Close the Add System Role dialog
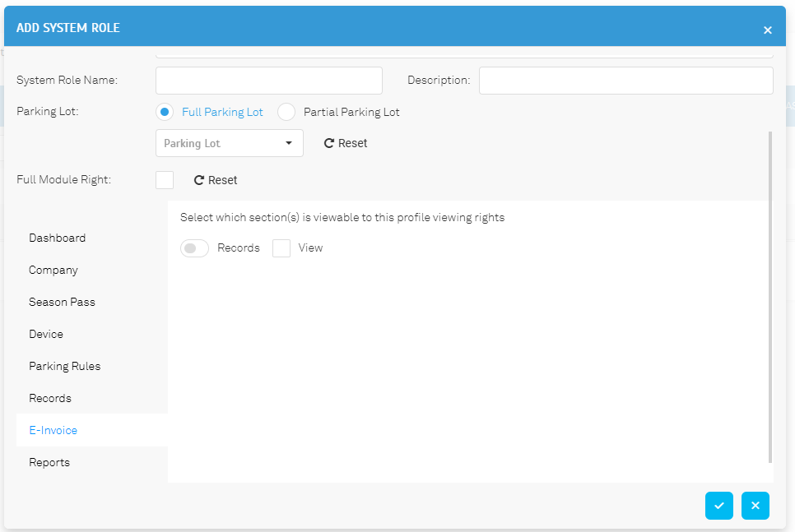The image size is (795, 532). [767, 30]
